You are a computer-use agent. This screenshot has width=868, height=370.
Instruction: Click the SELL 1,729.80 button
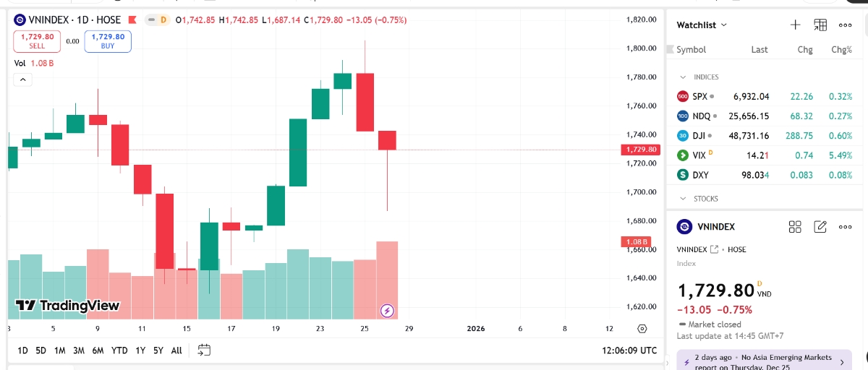click(37, 41)
